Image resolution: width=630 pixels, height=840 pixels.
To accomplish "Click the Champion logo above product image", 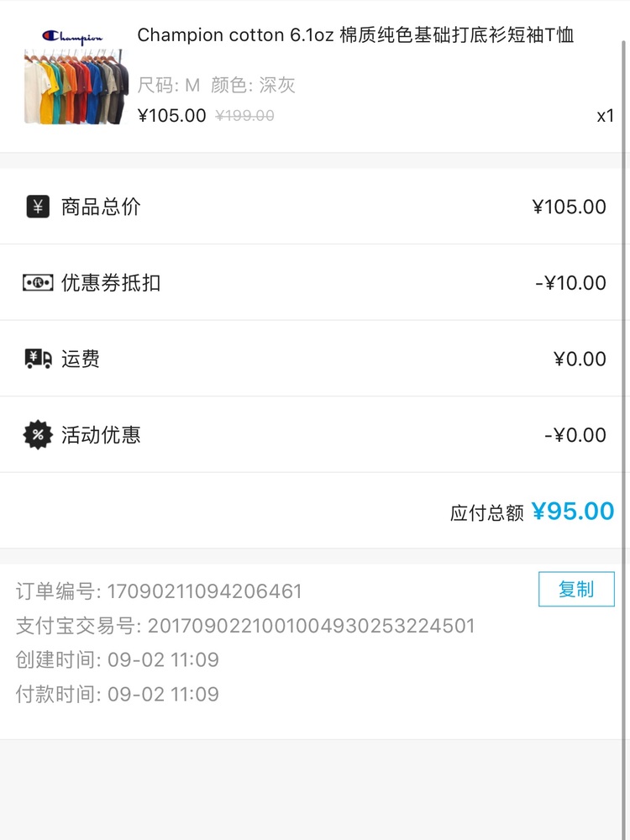I will point(72,36).
